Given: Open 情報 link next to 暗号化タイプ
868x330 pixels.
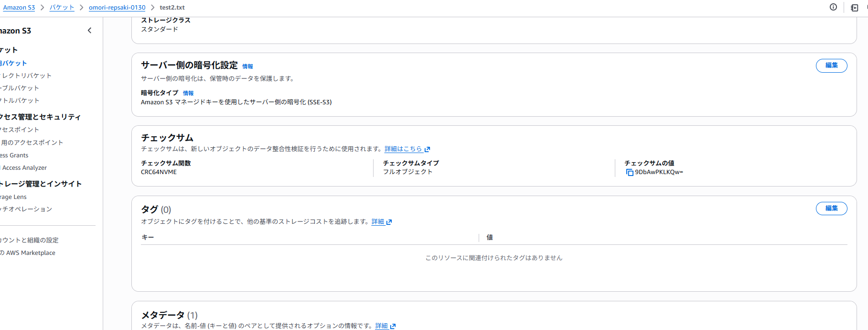Looking at the screenshot, I should 188,93.
